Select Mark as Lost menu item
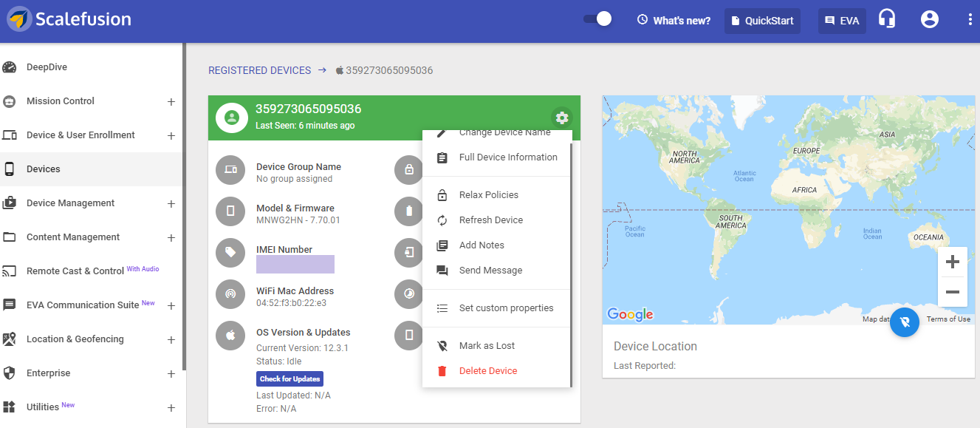 [496, 346]
